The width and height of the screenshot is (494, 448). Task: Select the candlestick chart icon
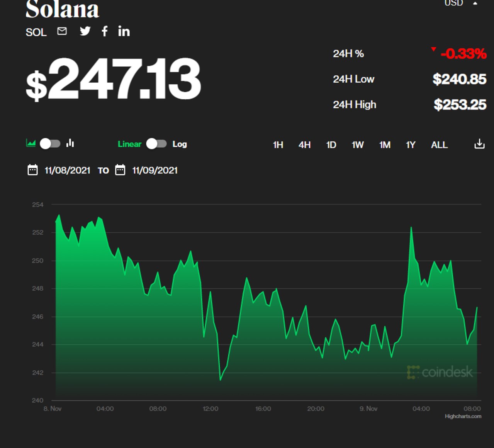[x=70, y=143]
